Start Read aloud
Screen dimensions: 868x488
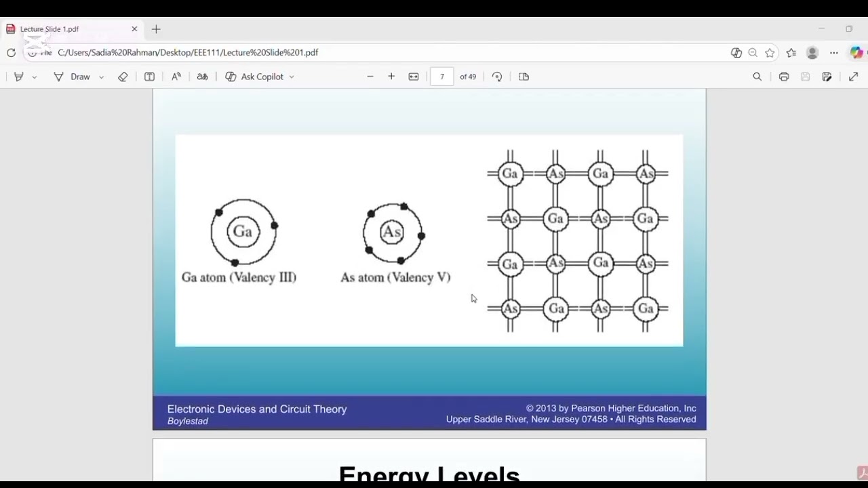[176, 77]
